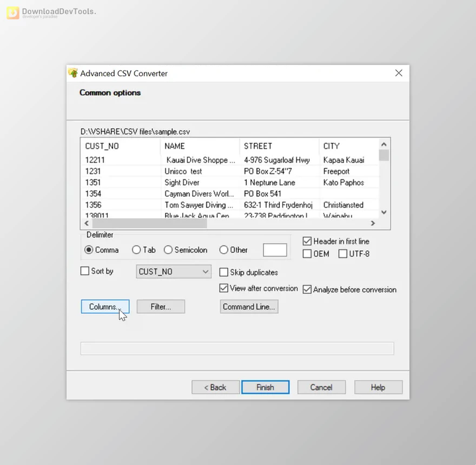The image size is (476, 465).
Task: Click the horizontal scrollbar thumb in preview
Action: tap(149, 223)
